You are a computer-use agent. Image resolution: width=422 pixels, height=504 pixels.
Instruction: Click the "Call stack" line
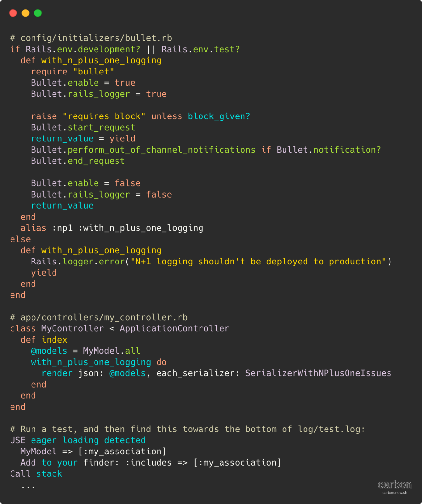pos(36,474)
